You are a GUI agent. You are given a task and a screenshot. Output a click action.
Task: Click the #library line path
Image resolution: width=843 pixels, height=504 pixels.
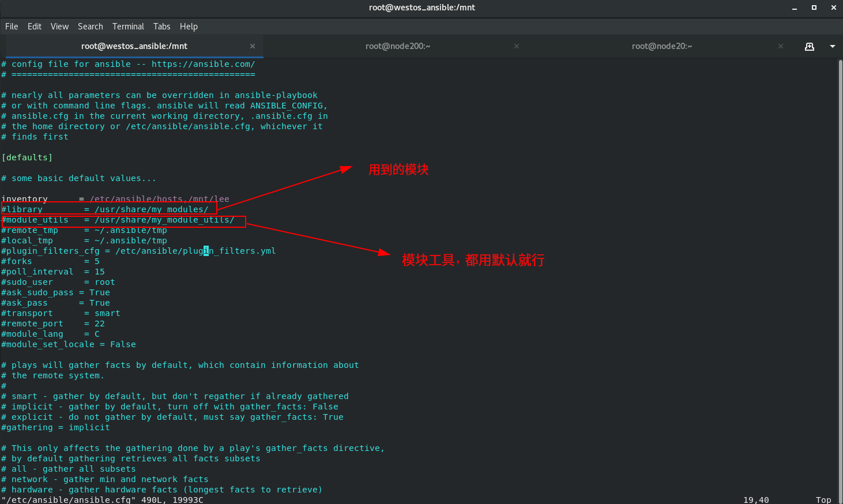[152, 209]
